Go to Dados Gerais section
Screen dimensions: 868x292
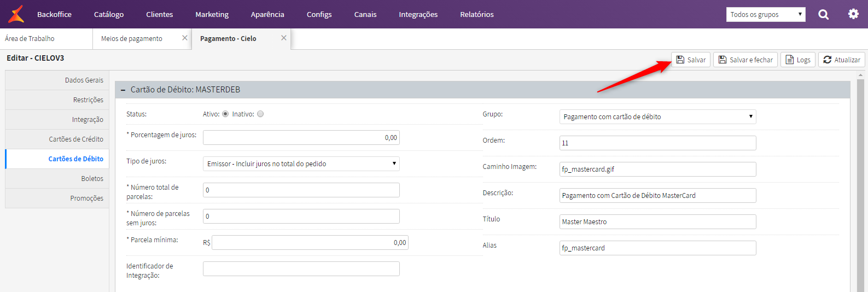57,80
